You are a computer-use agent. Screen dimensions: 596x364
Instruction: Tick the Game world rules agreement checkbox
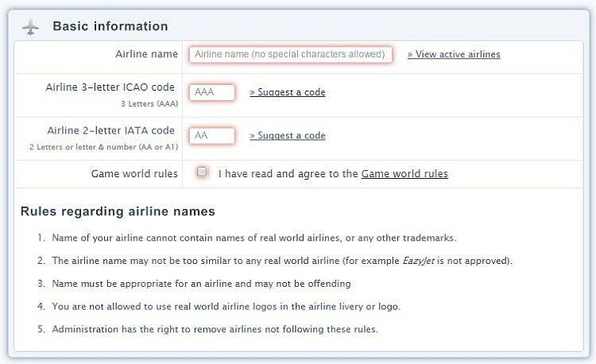202,172
